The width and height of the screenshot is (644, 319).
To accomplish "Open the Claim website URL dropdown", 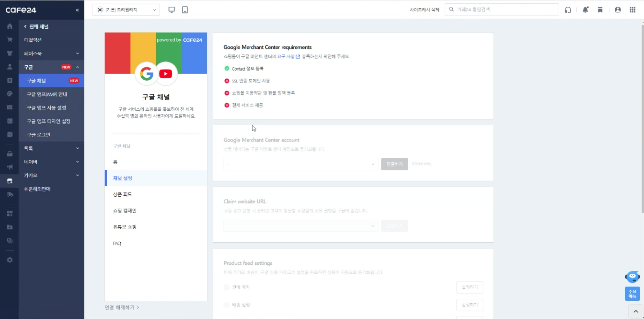I will [301, 225].
